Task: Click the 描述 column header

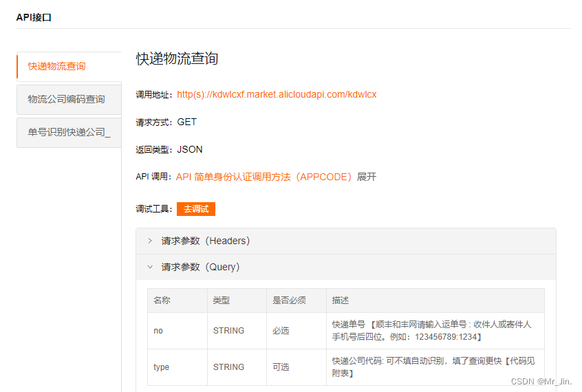Action: click(x=341, y=301)
